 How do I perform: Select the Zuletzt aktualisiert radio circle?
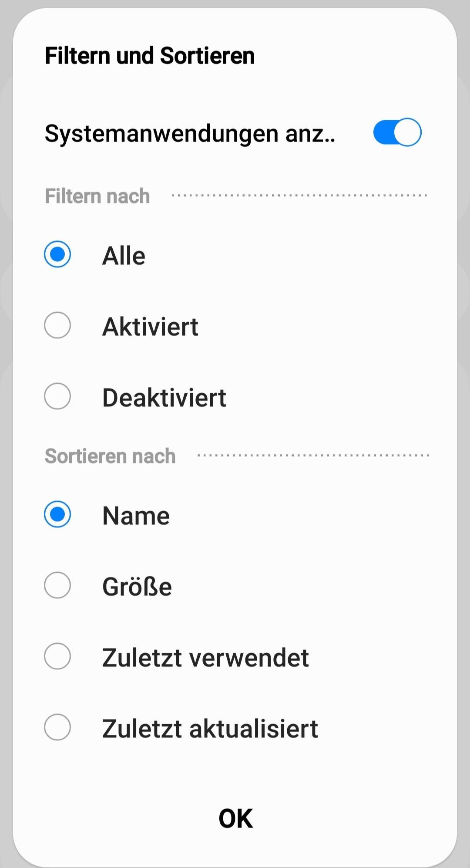(57, 727)
